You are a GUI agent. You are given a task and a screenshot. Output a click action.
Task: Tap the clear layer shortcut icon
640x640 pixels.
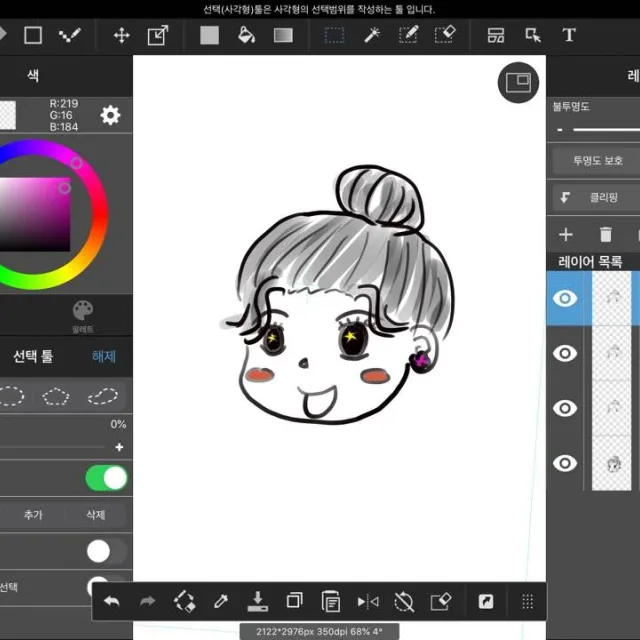pos(441,602)
